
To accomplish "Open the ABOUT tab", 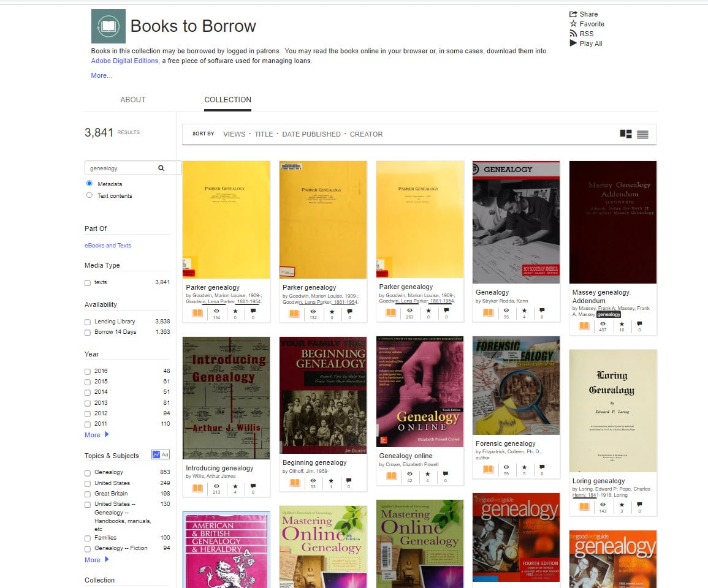I will coord(133,100).
